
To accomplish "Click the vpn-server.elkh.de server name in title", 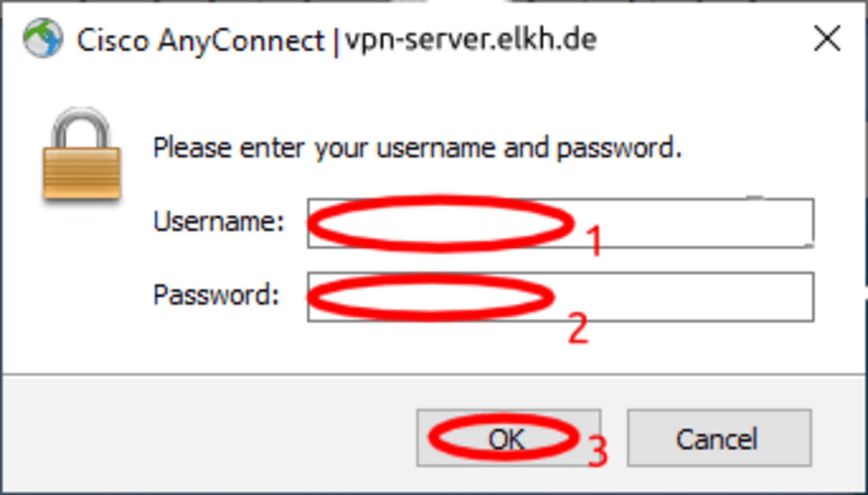I will 471,39.
